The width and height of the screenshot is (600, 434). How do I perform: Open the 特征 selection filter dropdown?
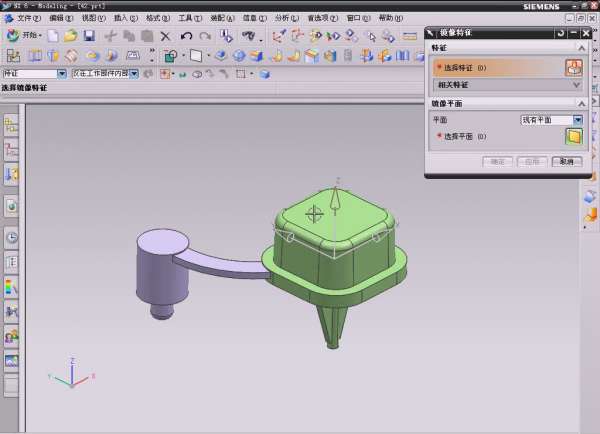62,74
